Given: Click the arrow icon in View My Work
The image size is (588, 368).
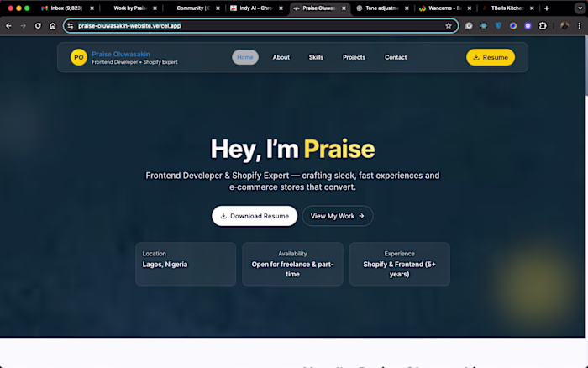Looking at the screenshot, I should coord(361,216).
